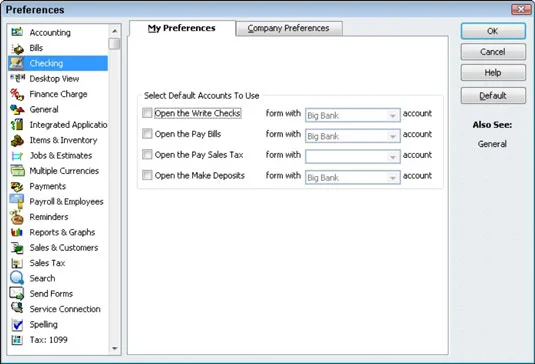This screenshot has height=364, width=535.
Task: Close the Preferences dialog
Action: point(521,9)
